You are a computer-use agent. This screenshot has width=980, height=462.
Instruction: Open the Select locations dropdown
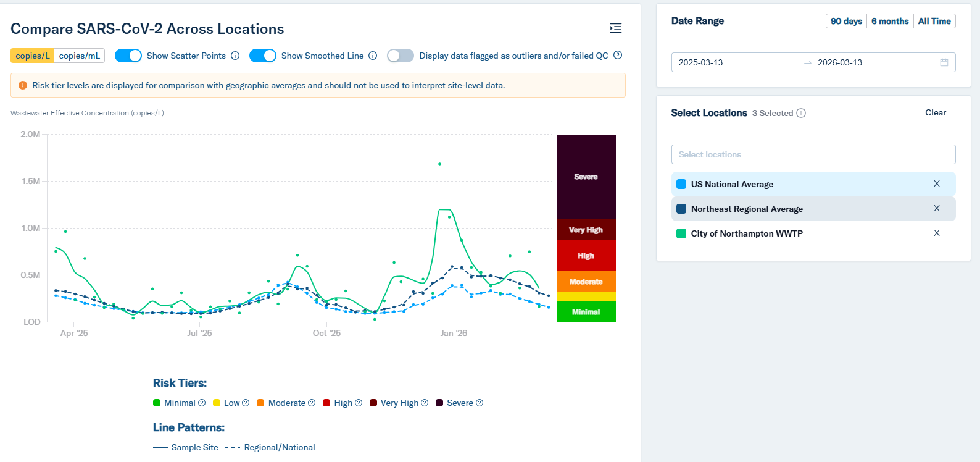pos(813,154)
